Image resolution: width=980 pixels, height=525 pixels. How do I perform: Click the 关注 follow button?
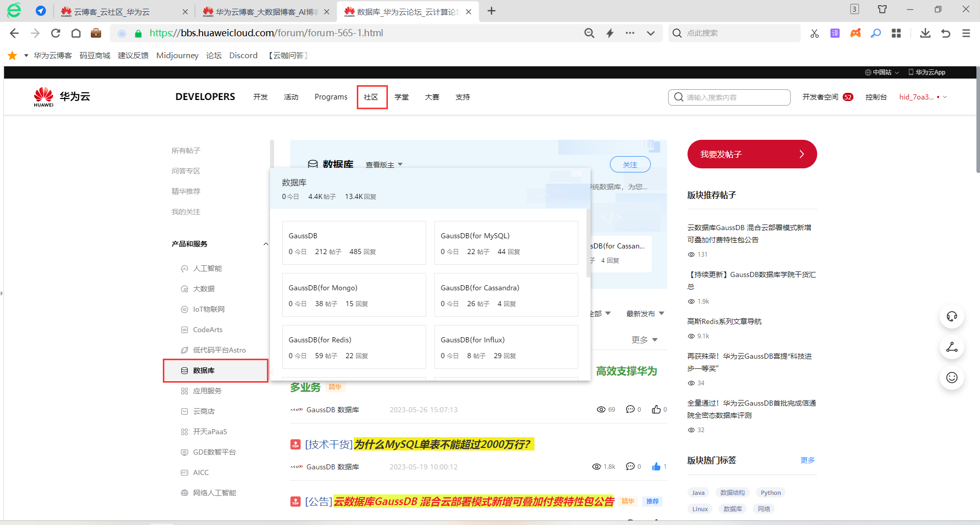630,165
